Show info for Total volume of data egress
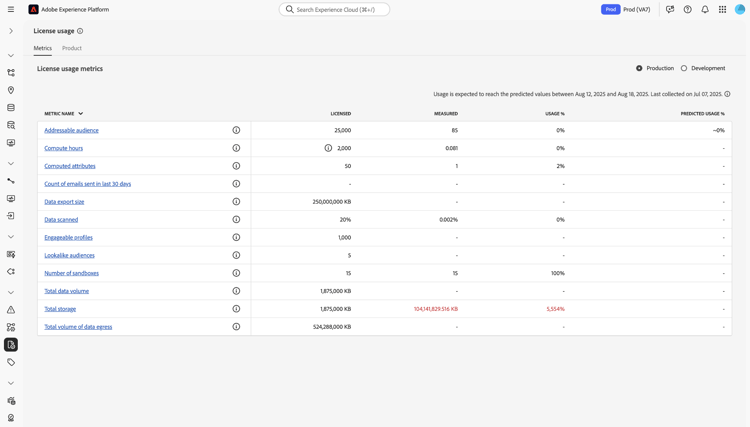Viewport: 750px width, 427px height. pos(236,327)
